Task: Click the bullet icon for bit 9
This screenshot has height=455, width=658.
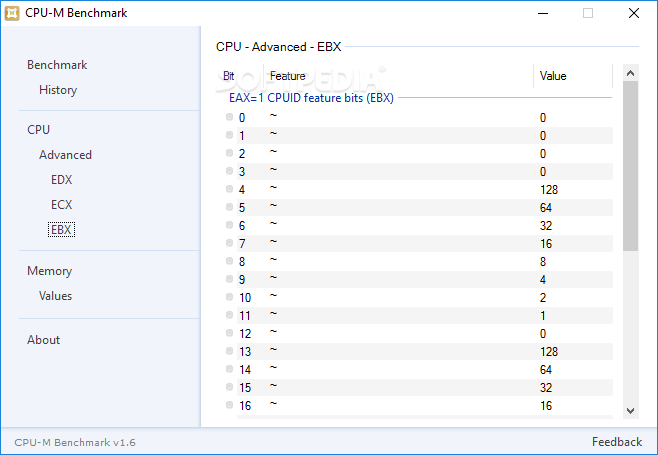Action: point(230,279)
